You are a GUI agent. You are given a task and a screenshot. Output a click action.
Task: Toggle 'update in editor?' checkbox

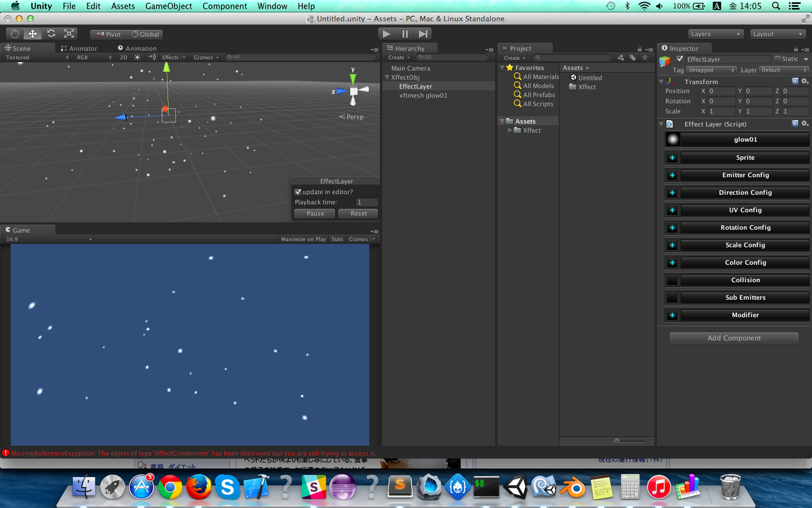(x=298, y=192)
